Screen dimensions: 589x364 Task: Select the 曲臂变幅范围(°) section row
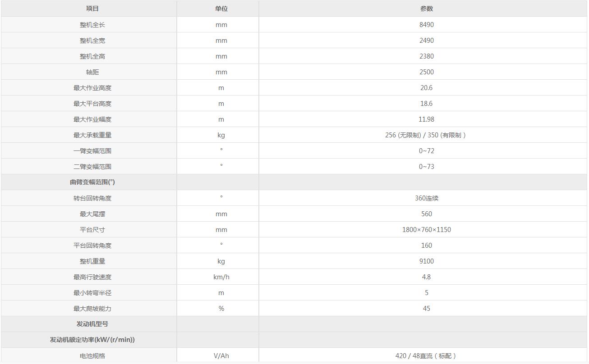[92, 182]
